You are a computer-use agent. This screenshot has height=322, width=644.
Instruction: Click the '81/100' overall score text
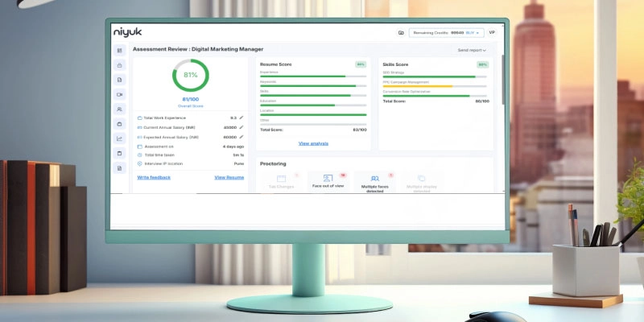(x=191, y=99)
